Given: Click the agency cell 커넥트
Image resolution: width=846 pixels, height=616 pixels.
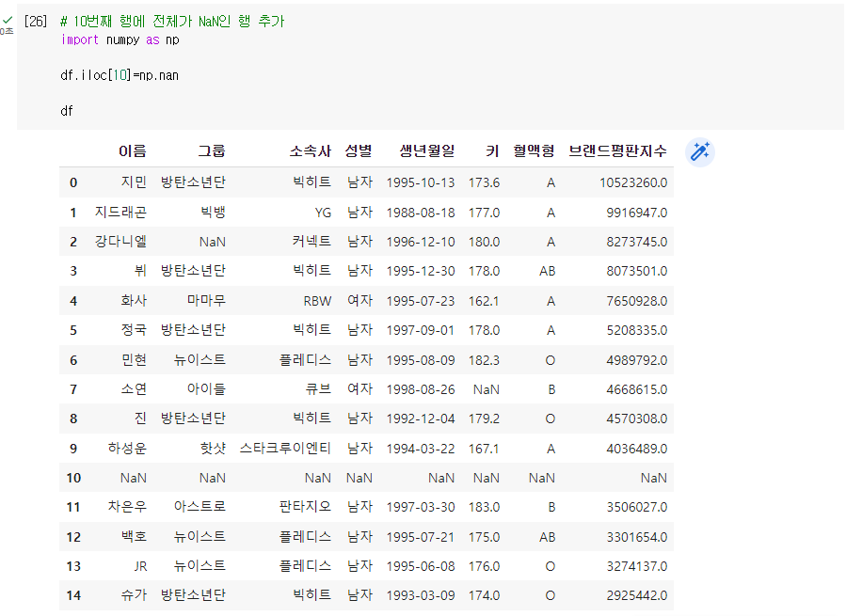Looking at the screenshot, I should tap(311, 241).
